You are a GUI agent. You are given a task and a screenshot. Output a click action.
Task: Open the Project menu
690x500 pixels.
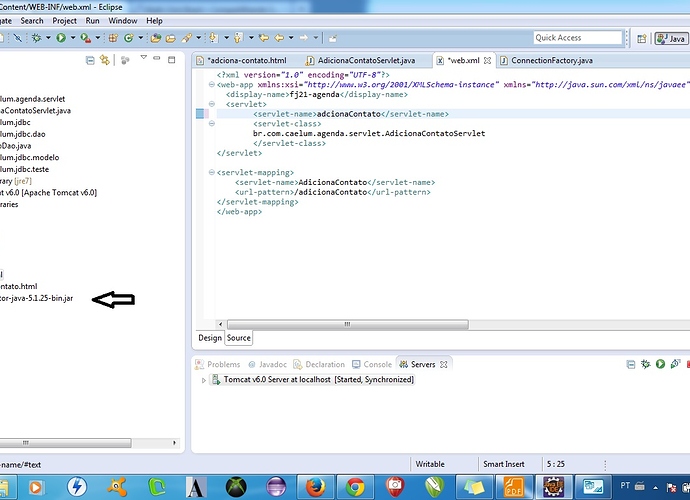(x=64, y=20)
